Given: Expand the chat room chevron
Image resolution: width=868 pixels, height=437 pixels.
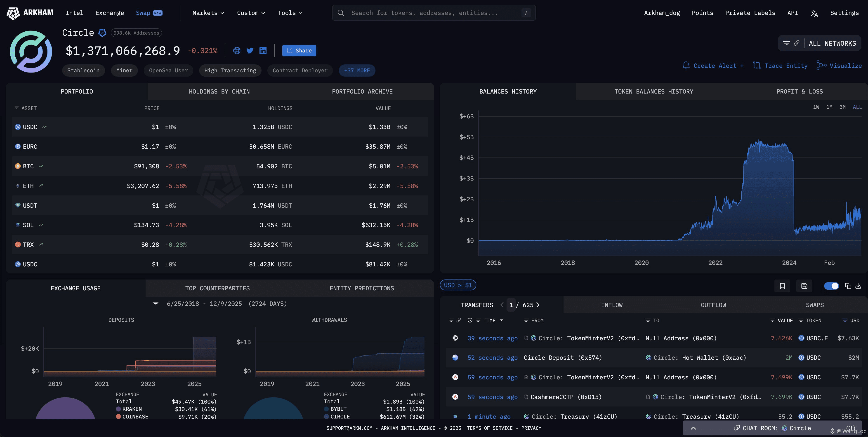Looking at the screenshot, I should (x=693, y=428).
